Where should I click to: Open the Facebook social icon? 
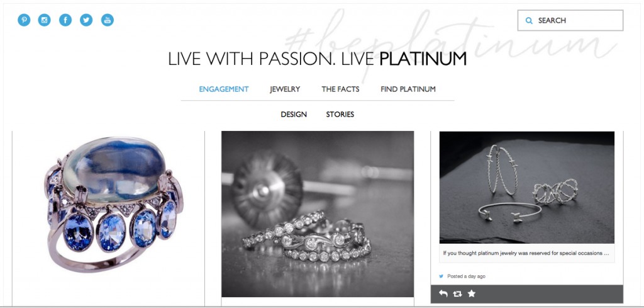pos(65,20)
